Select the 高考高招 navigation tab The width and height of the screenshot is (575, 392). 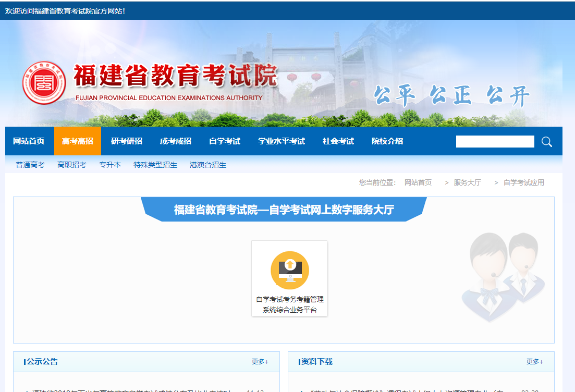click(x=77, y=141)
